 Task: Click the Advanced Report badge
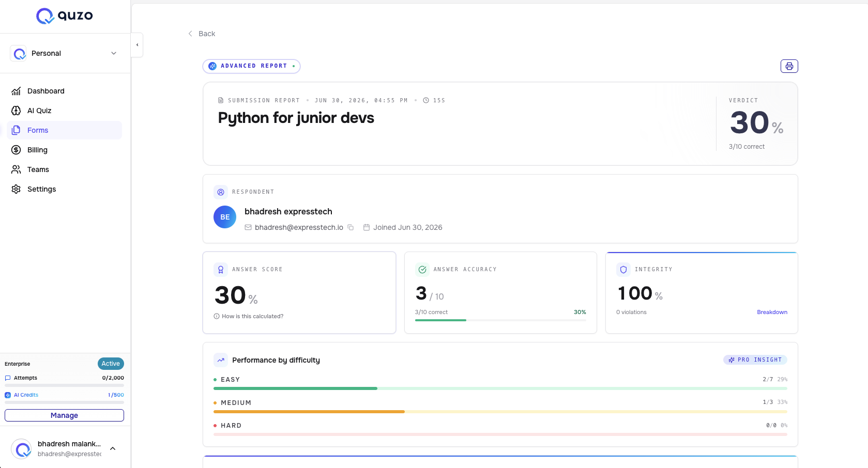tap(251, 66)
